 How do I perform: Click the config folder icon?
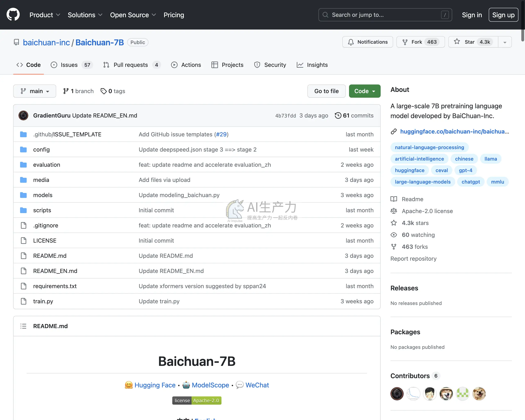click(23, 150)
